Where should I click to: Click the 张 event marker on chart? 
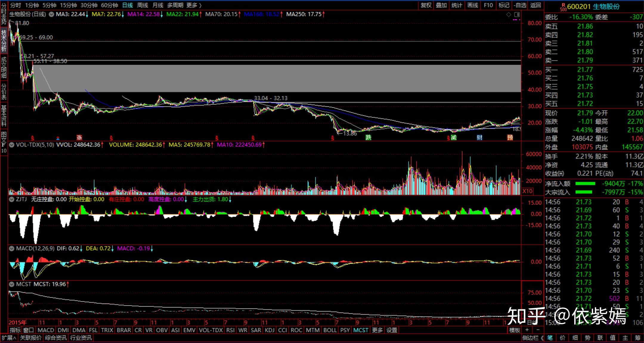pos(79,137)
